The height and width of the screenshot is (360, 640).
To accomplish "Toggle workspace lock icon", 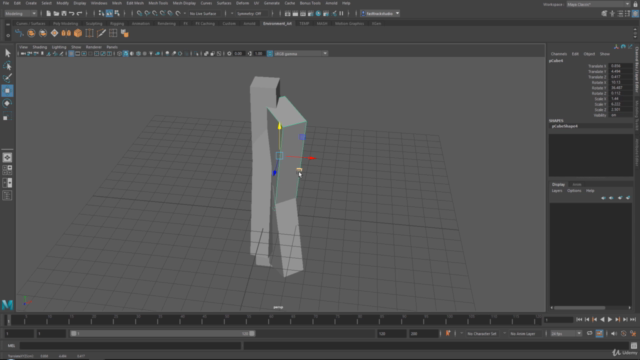I will pos(635,4).
